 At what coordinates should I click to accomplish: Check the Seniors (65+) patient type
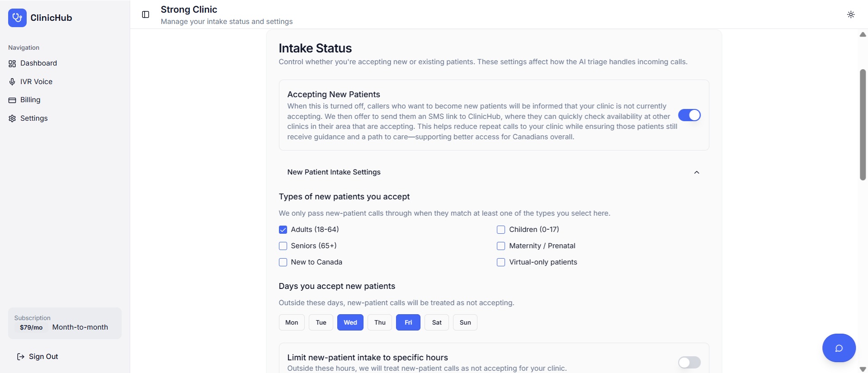click(283, 246)
